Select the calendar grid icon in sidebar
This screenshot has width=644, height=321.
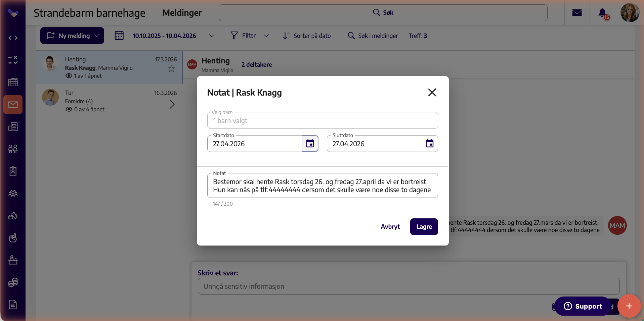(x=13, y=82)
